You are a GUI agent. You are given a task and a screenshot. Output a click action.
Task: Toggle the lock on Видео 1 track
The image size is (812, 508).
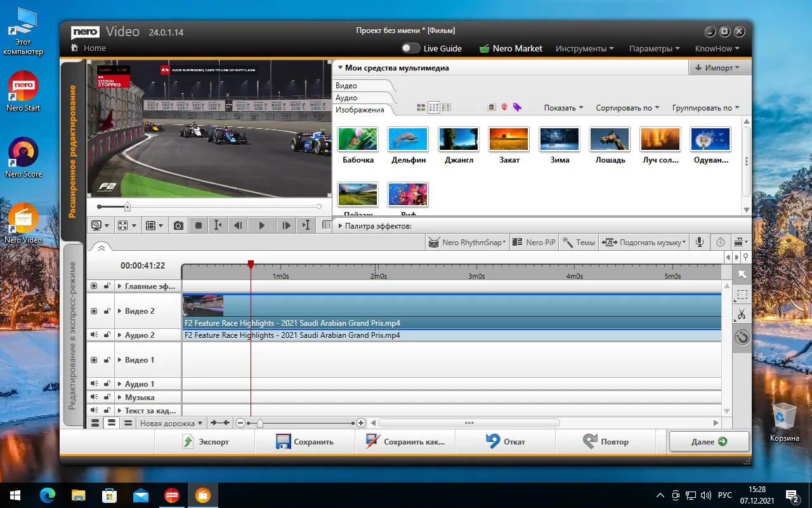(x=107, y=360)
